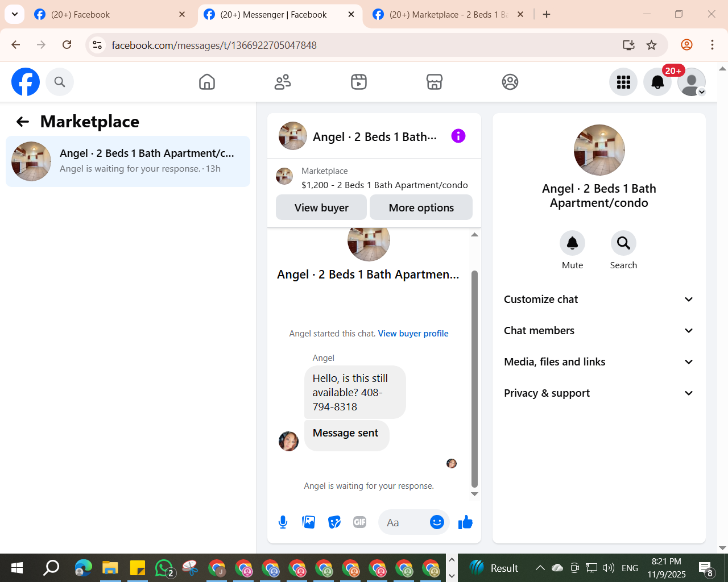Open the Windows notification center
The image size is (728, 582).
point(706,568)
